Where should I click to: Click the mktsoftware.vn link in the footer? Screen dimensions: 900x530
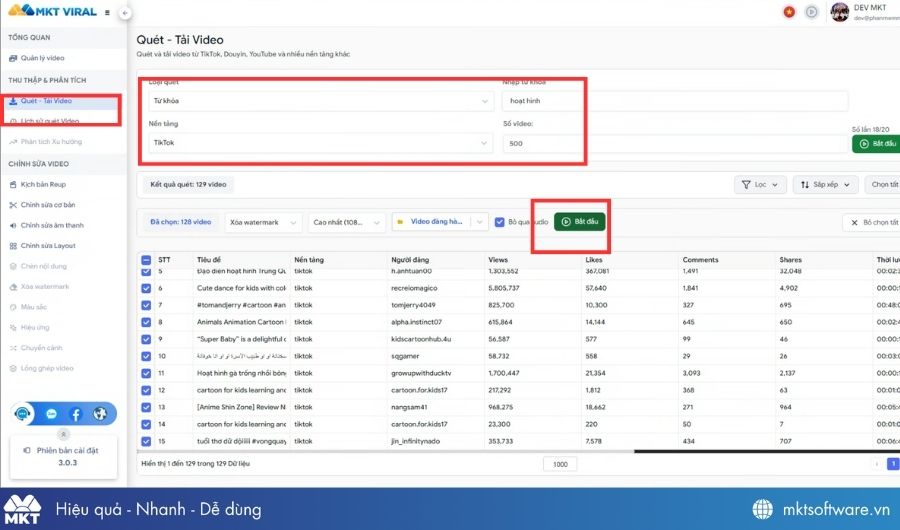coord(836,509)
